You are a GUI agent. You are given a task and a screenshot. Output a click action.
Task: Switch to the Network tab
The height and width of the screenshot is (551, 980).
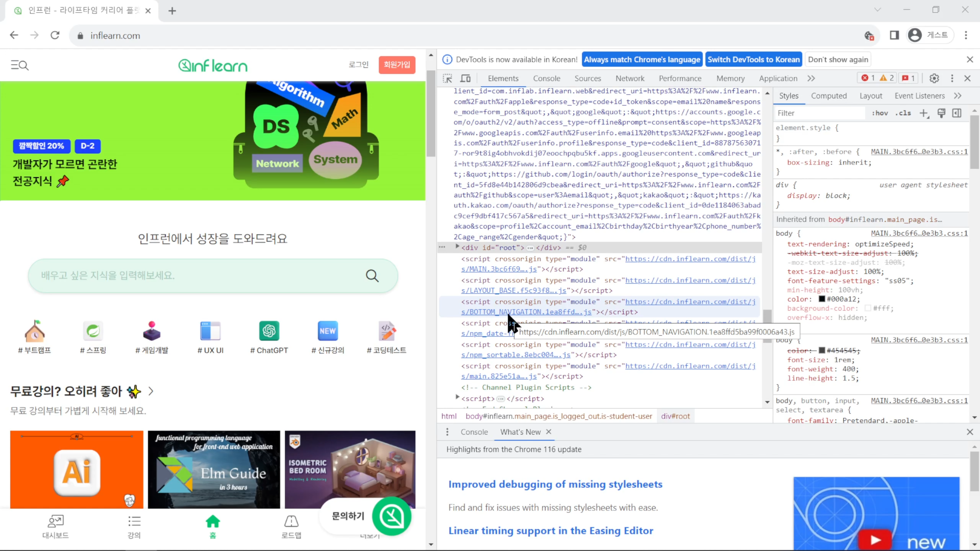pyautogui.click(x=630, y=79)
